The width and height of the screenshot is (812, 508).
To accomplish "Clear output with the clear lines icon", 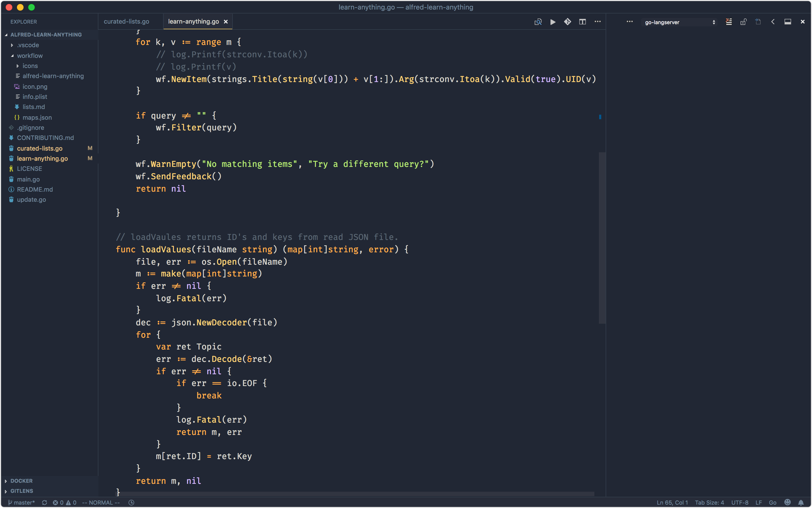I will (728, 22).
